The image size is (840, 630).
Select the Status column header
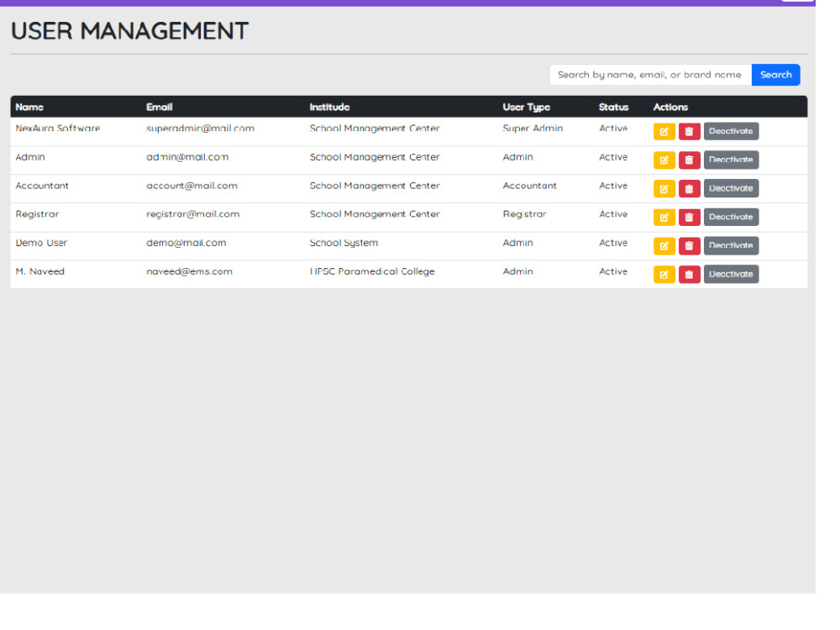click(x=613, y=108)
